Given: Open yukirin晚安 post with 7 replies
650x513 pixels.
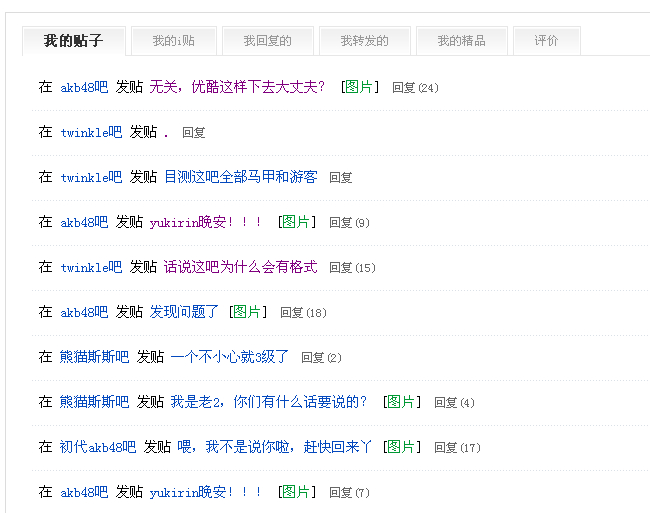Looking at the screenshot, I should tap(206, 492).
